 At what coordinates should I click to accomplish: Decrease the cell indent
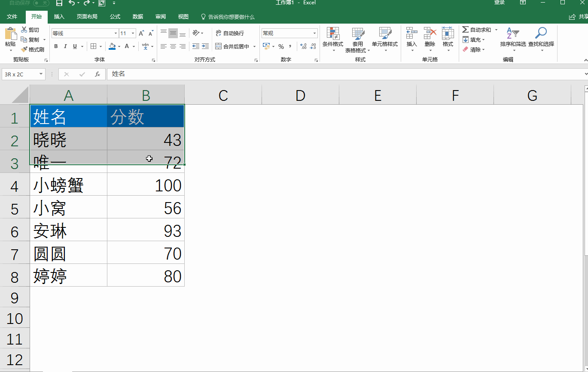pyautogui.click(x=196, y=46)
